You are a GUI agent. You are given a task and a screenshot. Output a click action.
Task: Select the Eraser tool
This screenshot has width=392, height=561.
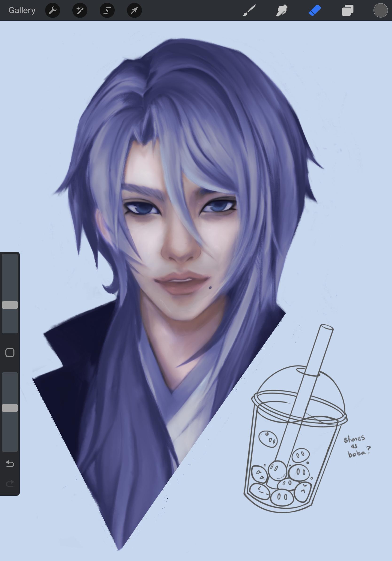click(x=315, y=11)
